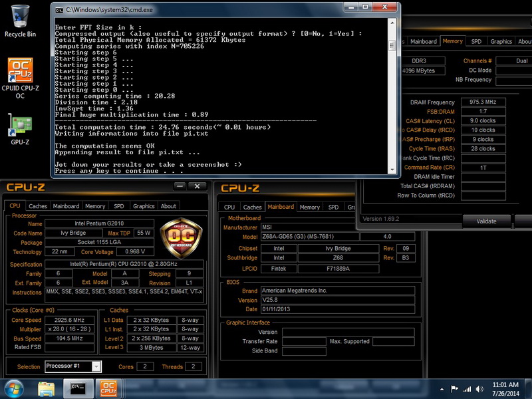Click the cmd.exe title bar icon
Viewport: 532px width, 399px height.
click(59, 10)
